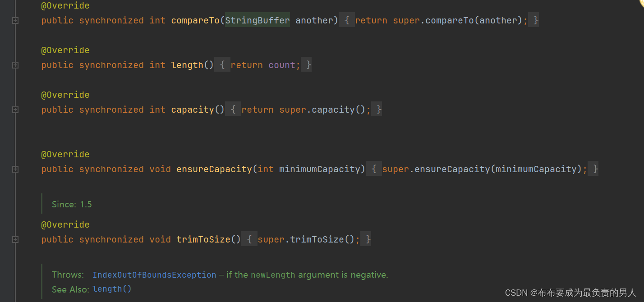
Task: Click the folded opening brace before return count
Action: (x=222, y=65)
